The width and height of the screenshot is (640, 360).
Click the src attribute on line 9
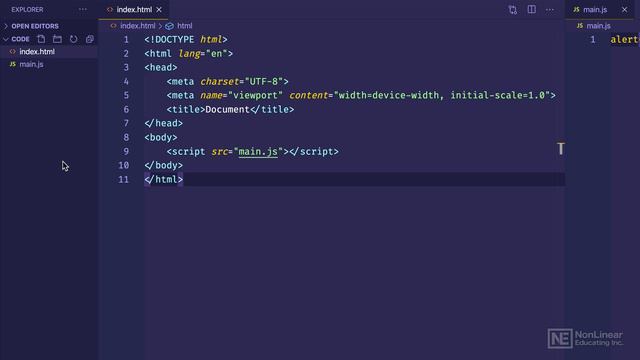click(219, 151)
